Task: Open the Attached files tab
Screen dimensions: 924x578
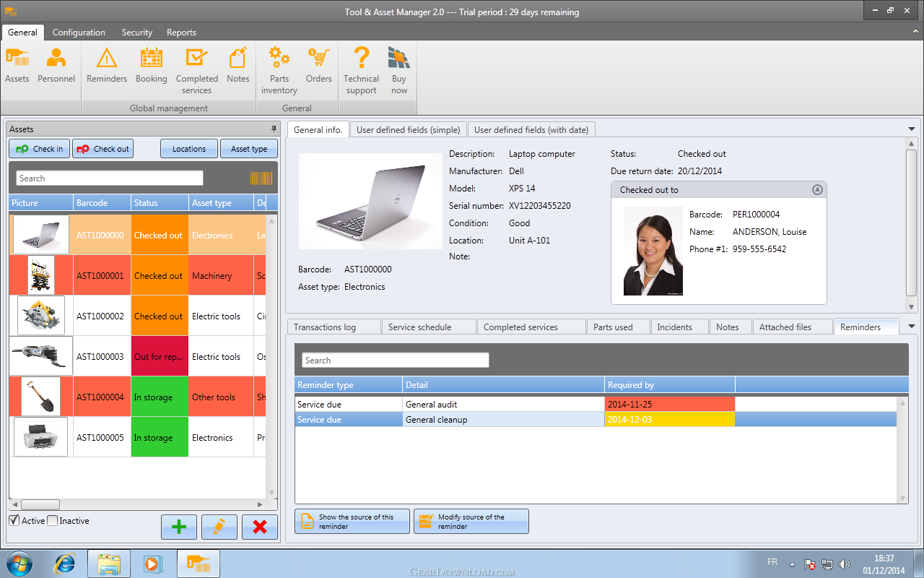Action: (x=793, y=327)
